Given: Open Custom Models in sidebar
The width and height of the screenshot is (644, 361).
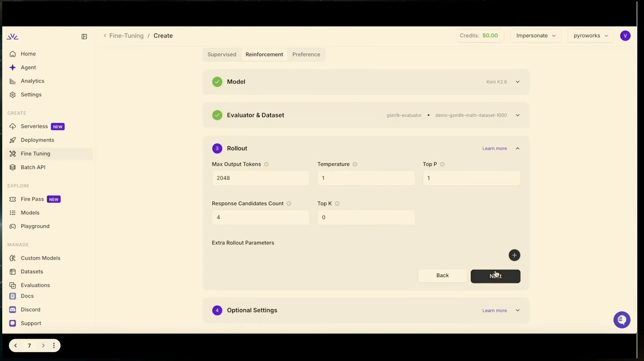Looking at the screenshot, I should (40, 258).
